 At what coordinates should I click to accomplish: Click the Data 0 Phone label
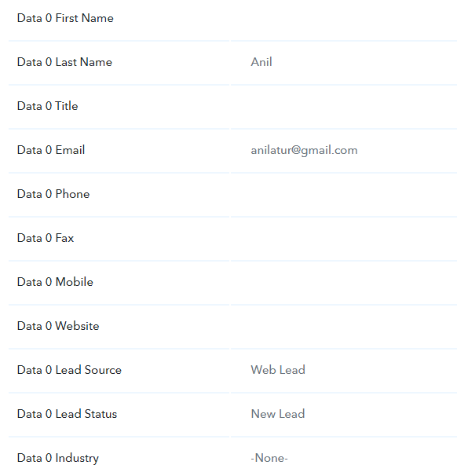(x=53, y=194)
